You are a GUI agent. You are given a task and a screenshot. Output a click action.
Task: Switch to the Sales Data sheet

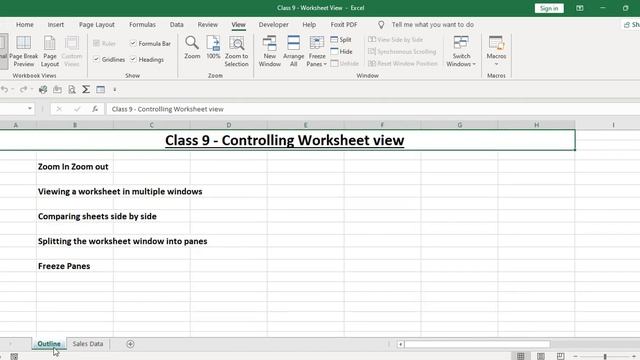(x=88, y=344)
